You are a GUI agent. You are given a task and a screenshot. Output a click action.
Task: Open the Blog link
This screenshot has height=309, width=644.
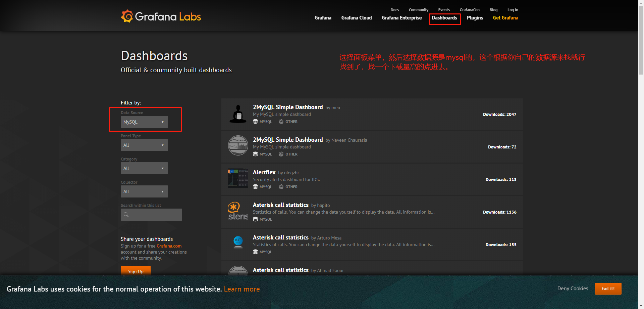tap(493, 10)
